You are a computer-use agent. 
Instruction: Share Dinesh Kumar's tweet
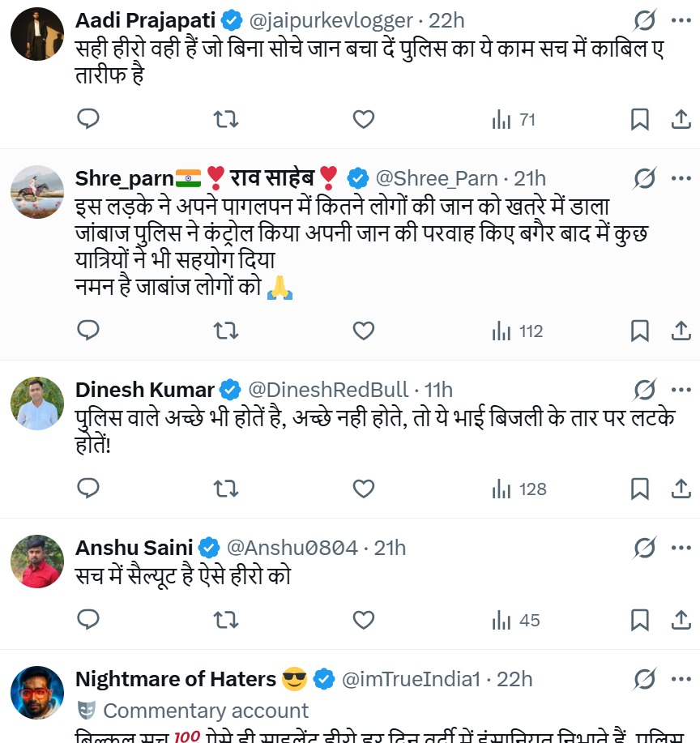681,489
